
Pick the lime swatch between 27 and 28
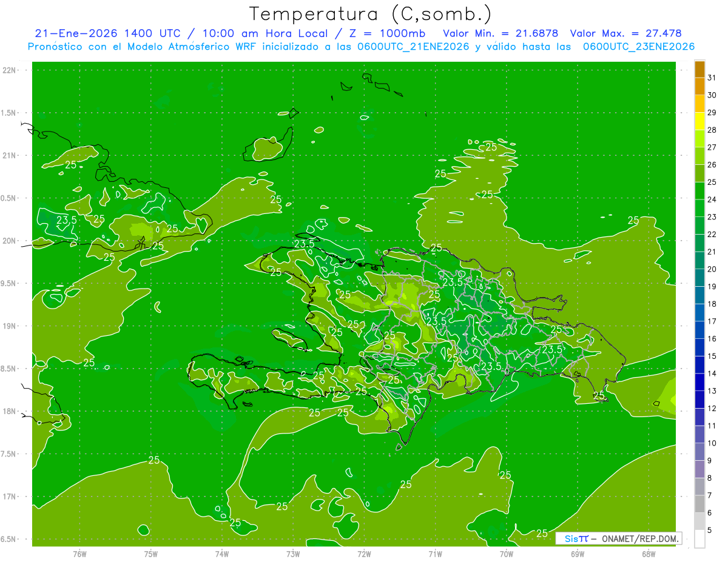699,139
